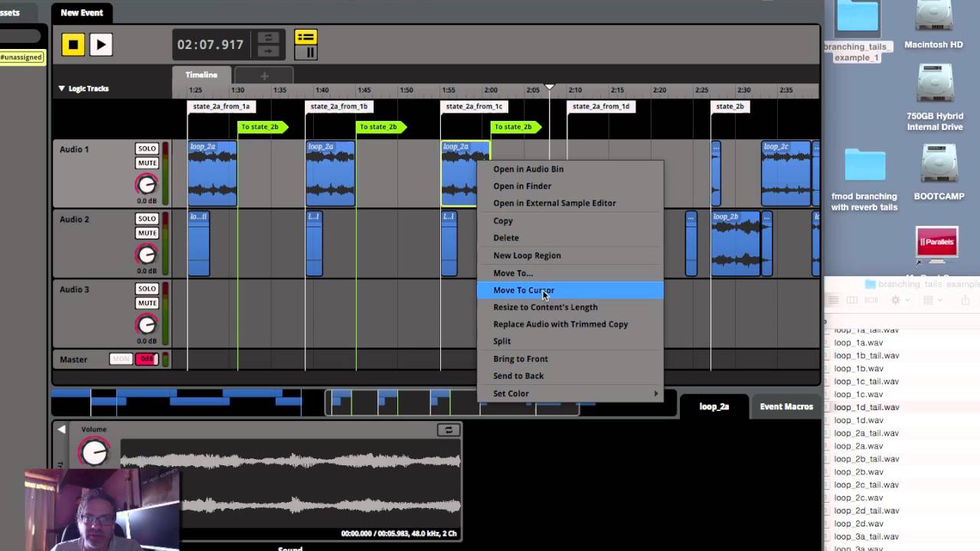Click the timeline playhead handle
The width and height of the screenshot is (980, 551).
[x=549, y=88]
